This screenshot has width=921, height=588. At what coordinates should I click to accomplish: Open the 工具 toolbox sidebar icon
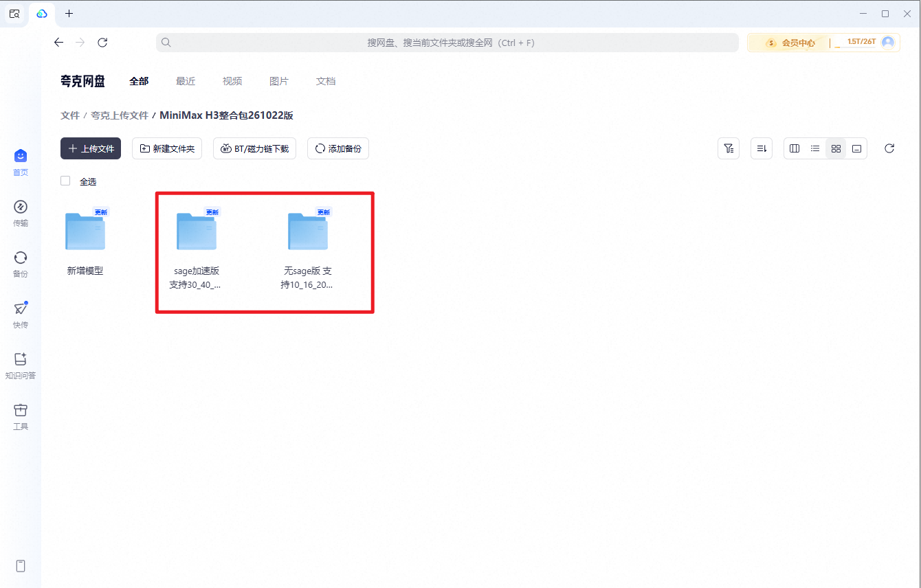21,410
